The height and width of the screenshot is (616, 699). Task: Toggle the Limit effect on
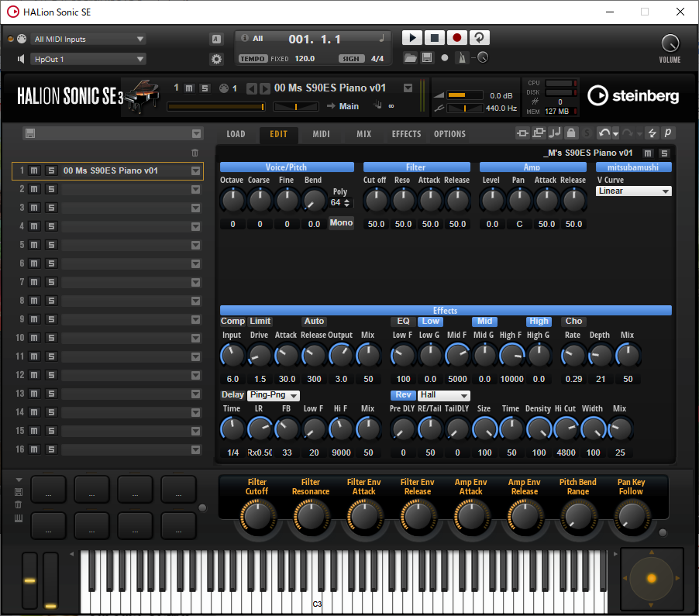[260, 321]
